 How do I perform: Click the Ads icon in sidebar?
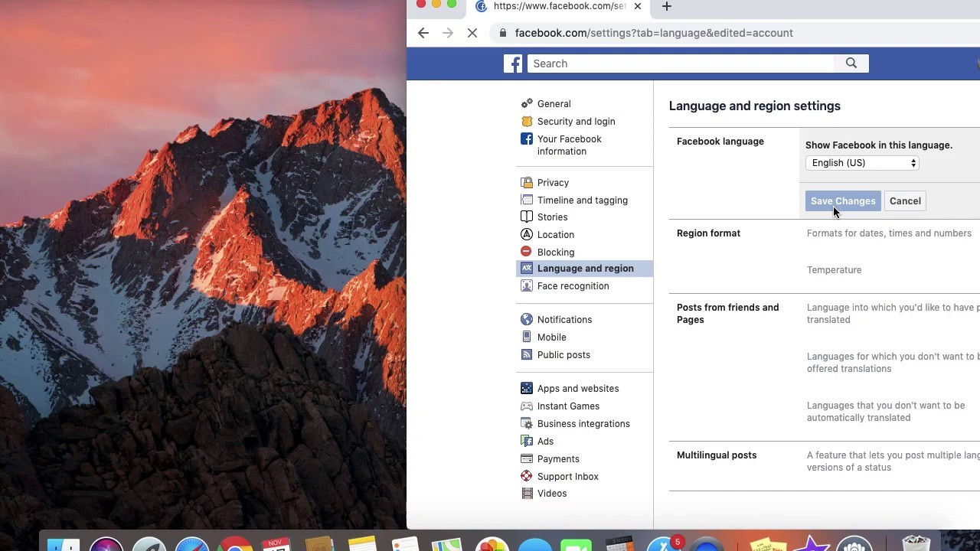pos(527,441)
